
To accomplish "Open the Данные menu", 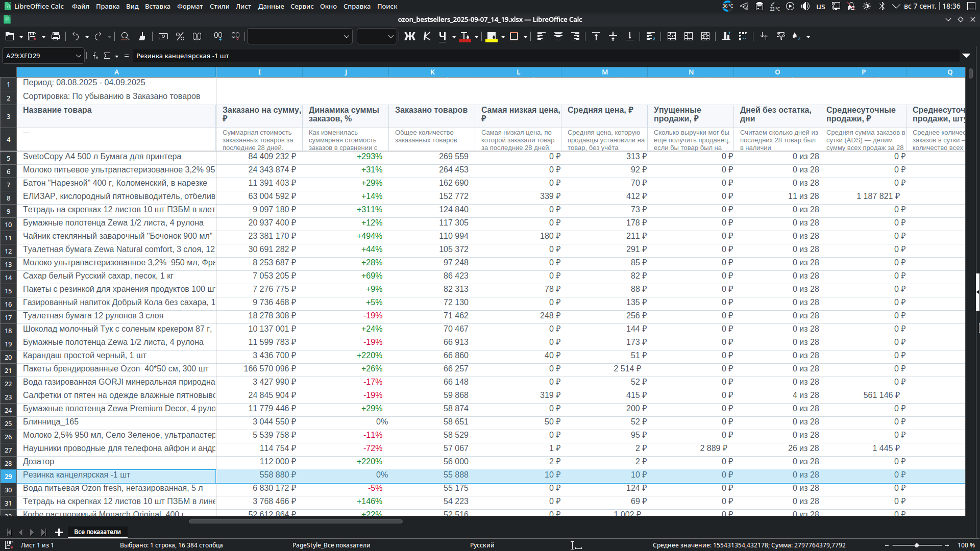I will [x=271, y=6].
